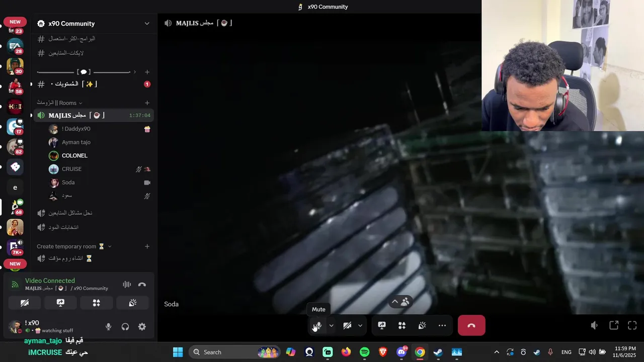This screenshot has height=362, width=644.
Task: Disconnect with the red hang-up button
Action: (x=471, y=326)
